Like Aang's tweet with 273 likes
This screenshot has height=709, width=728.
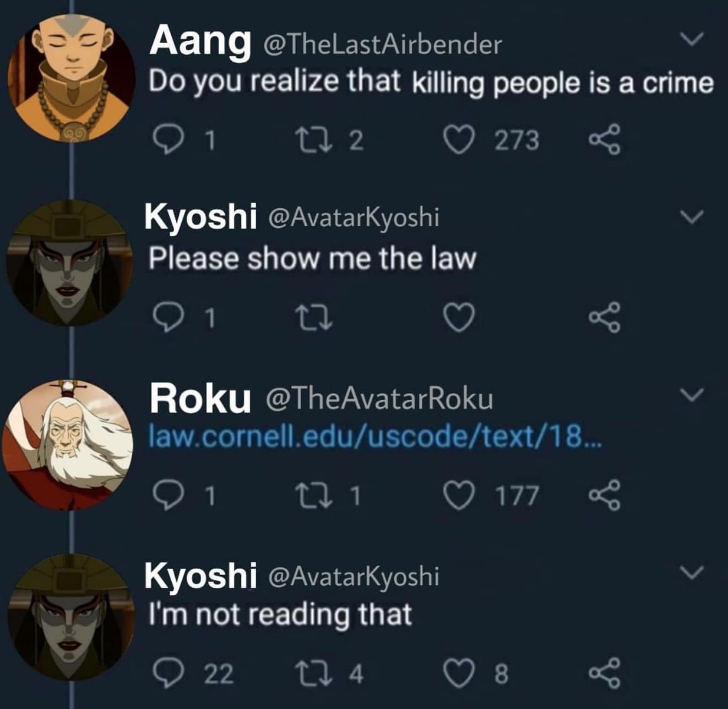tap(459, 139)
